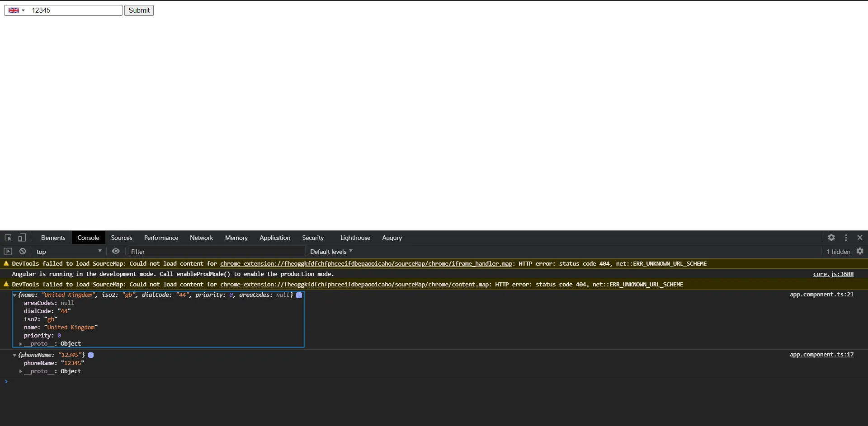Viewport: 868px width, 426px height.
Task: Close the DevTools panel
Action: click(860, 238)
